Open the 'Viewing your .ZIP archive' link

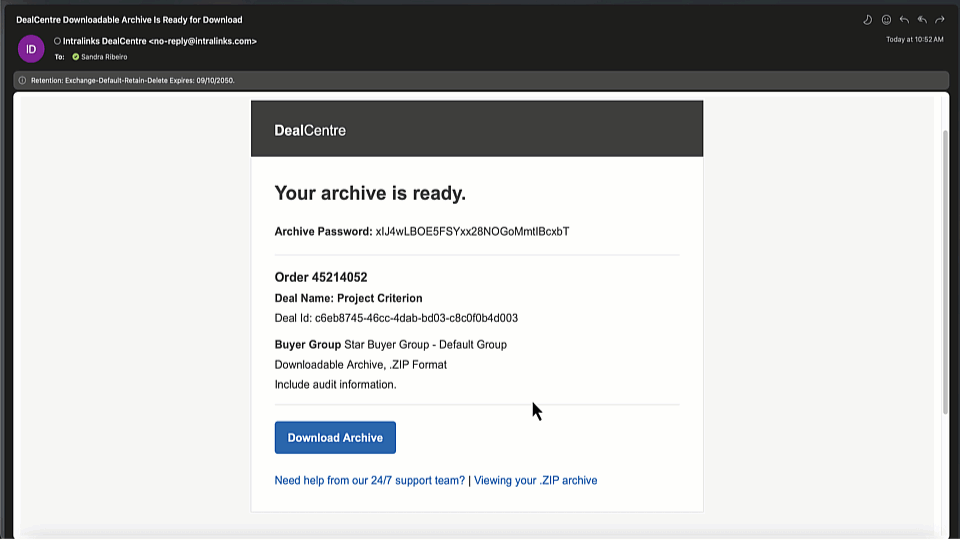(536, 481)
